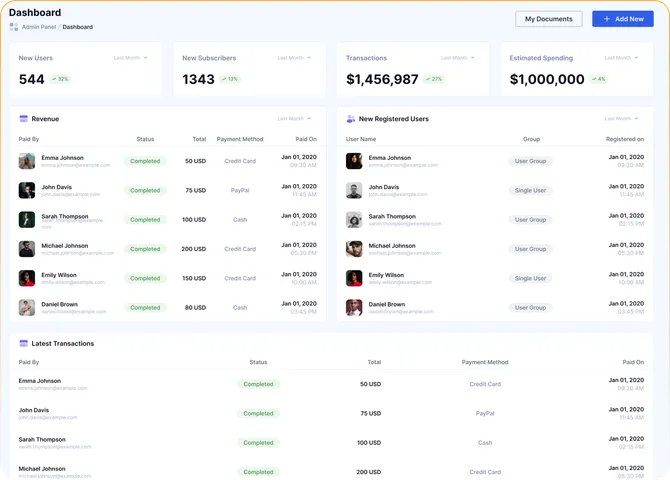Click the My Documents button
Viewport: 670px width, 480px height.
pos(549,19)
